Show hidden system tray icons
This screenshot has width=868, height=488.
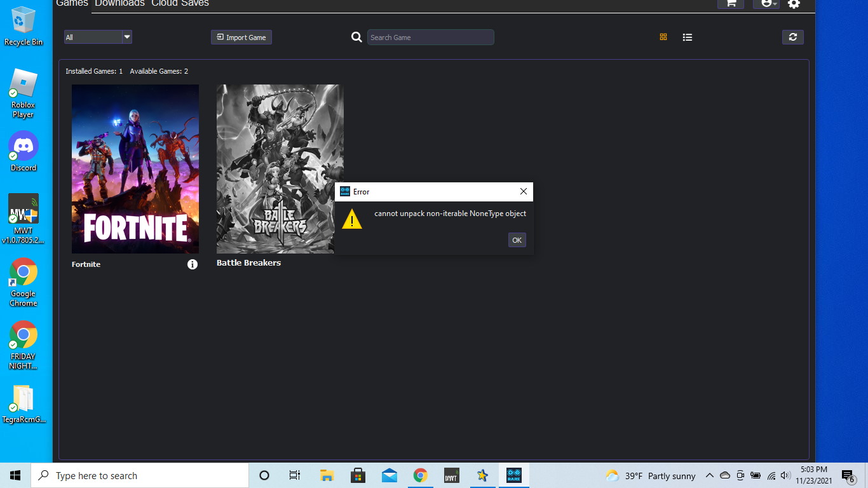[x=710, y=475]
